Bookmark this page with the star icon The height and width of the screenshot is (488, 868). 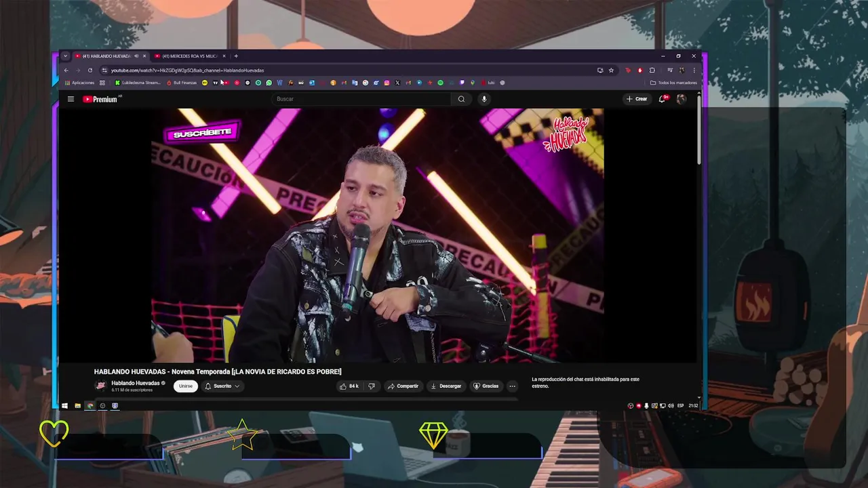611,70
